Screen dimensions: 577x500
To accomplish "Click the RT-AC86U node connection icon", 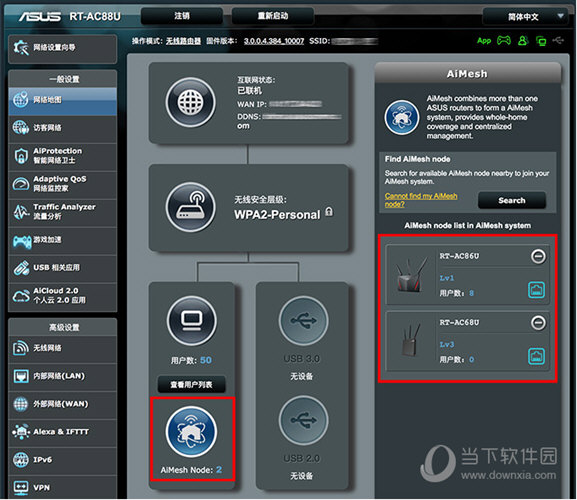I will pyautogui.click(x=537, y=290).
